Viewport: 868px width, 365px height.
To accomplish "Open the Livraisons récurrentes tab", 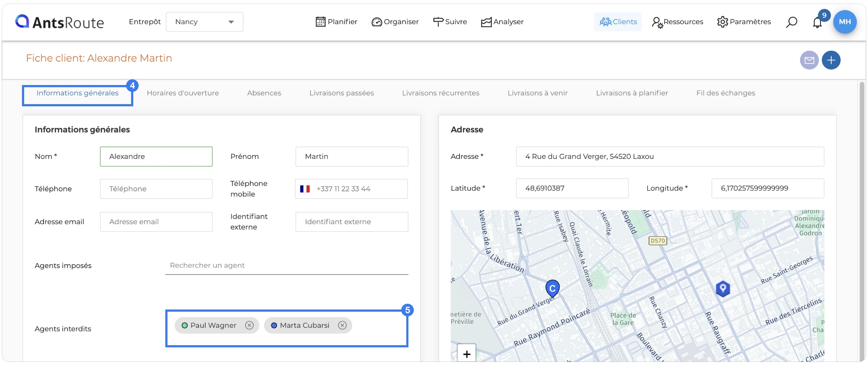I will click(x=440, y=93).
